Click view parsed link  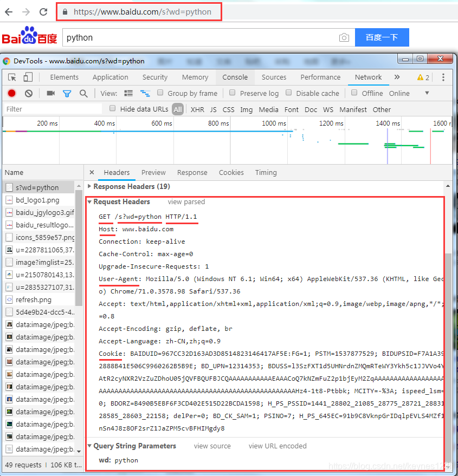[186, 202]
